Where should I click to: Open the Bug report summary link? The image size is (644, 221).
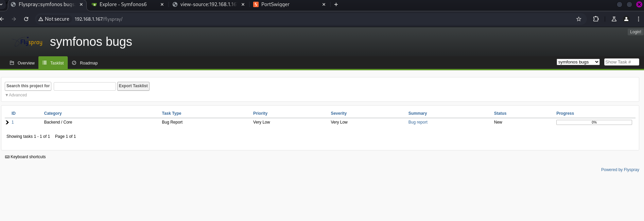[418, 122]
